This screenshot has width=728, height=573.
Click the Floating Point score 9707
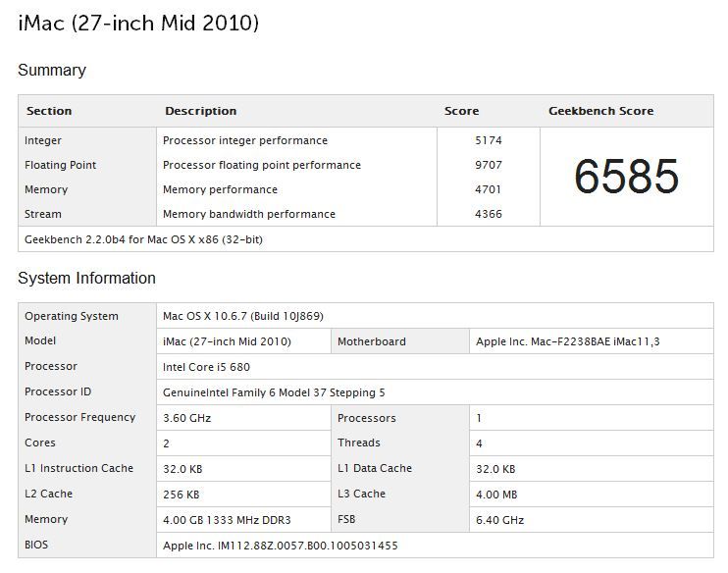click(488, 165)
